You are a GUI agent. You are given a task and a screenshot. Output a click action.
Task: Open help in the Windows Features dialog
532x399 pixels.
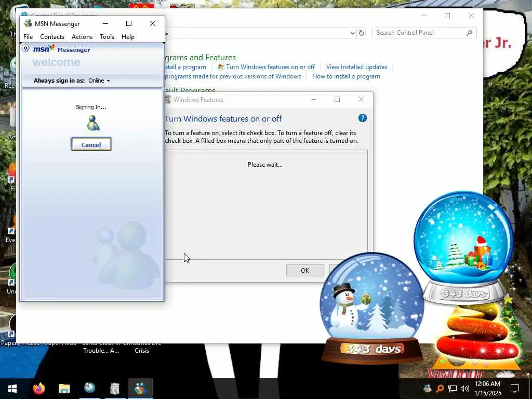(362, 118)
